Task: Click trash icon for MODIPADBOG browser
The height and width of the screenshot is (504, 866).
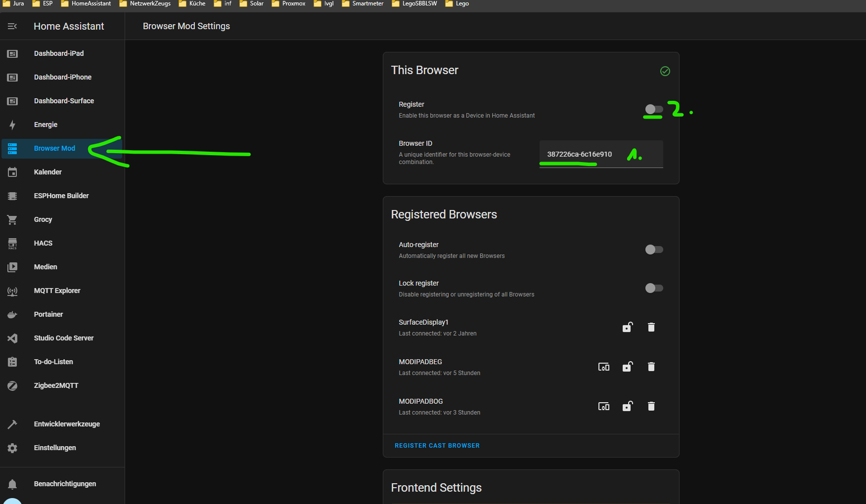Action: coord(651,406)
